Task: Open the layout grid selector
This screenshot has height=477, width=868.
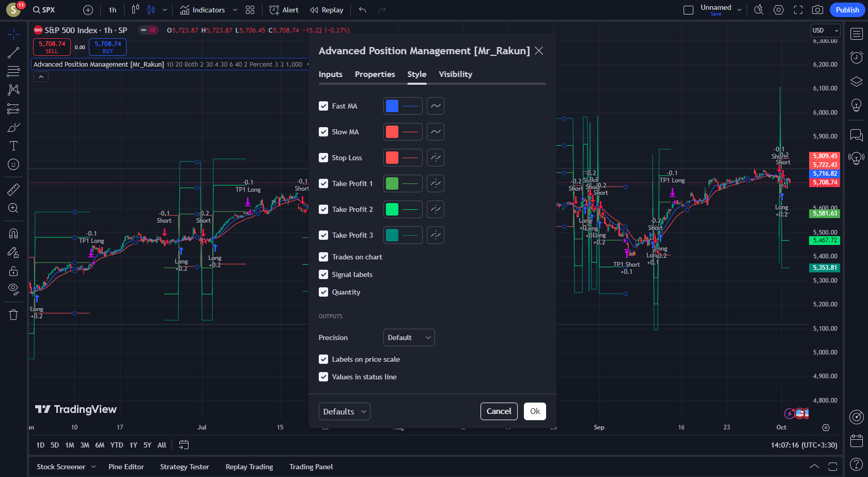Action: (250, 10)
